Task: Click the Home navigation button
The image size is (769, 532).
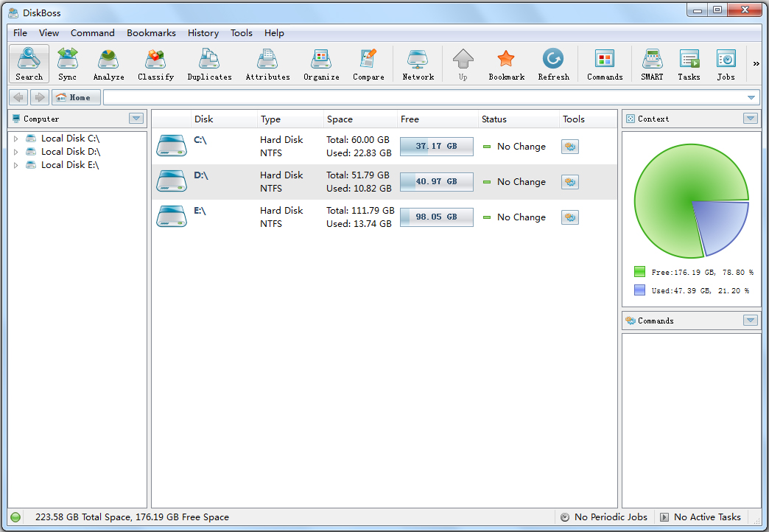Action: pos(76,97)
